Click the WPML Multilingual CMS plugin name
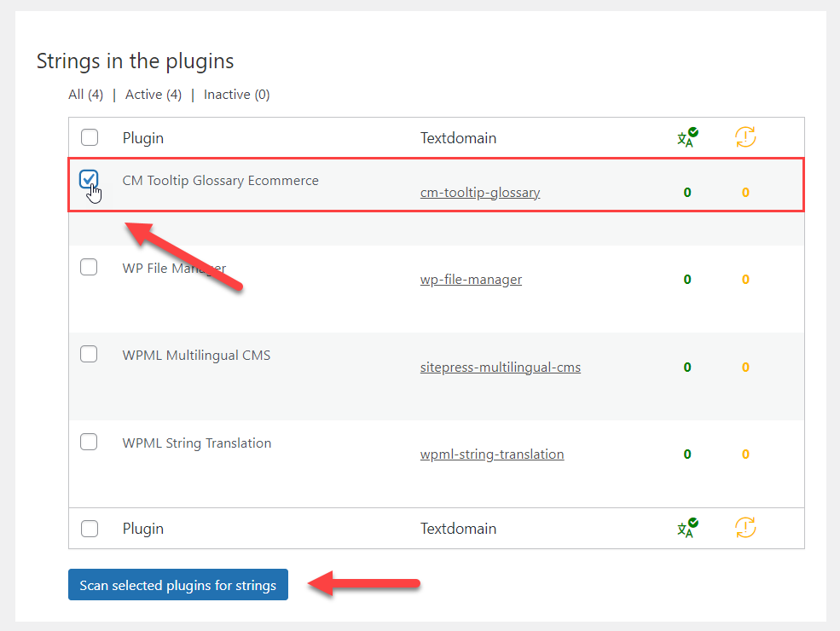 click(x=196, y=355)
